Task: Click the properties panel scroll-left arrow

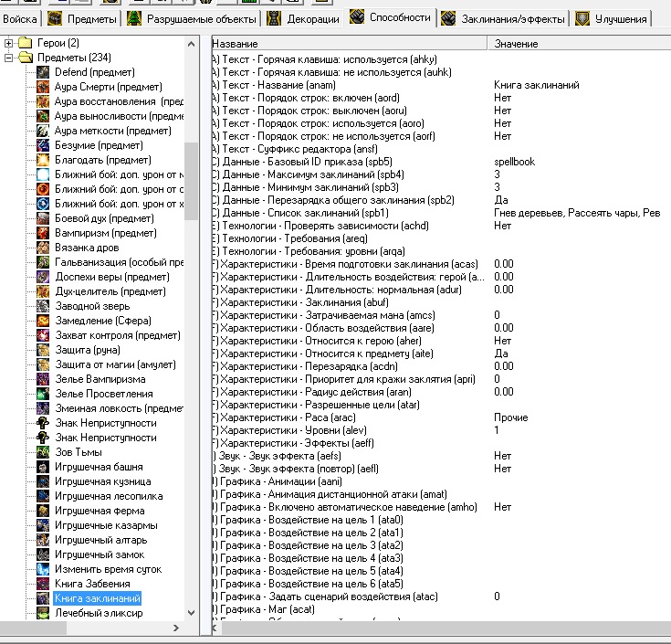Action: click(x=215, y=628)
